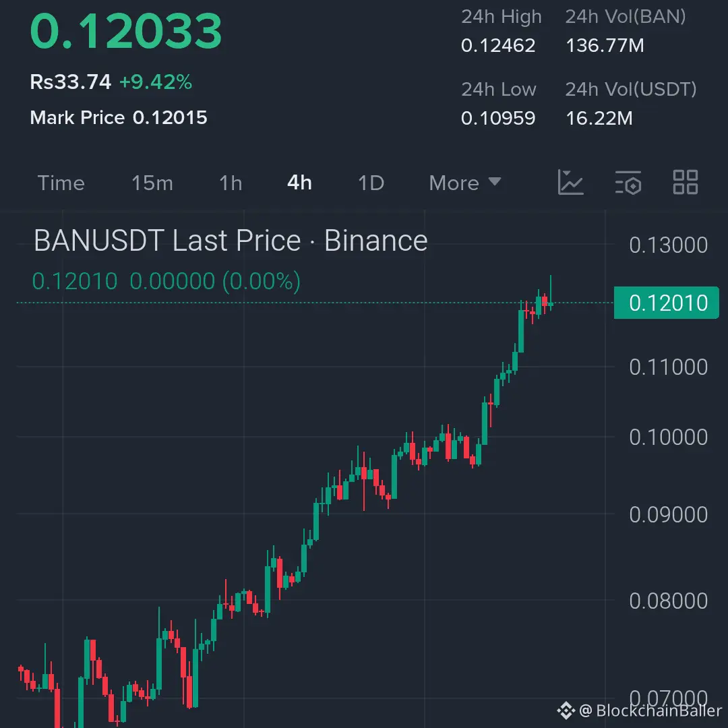Screen dimensions: 728x728
Task: Select the 1D interval tab
Action: coord(371,183)
